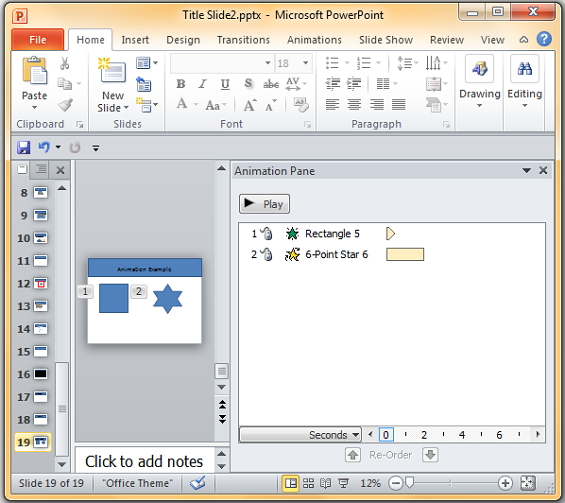Click the Copy icon in Clipboard
The image size is (565, 503).
coord(65,84)
